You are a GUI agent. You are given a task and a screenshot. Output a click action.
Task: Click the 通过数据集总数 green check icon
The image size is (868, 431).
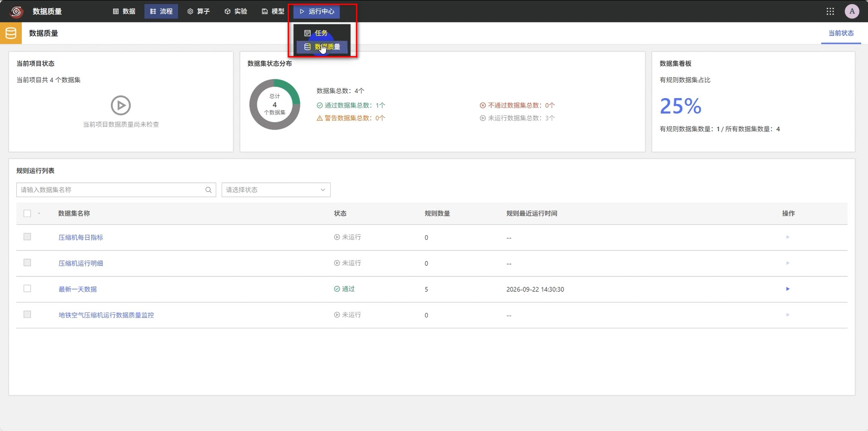tap(320, 105)
